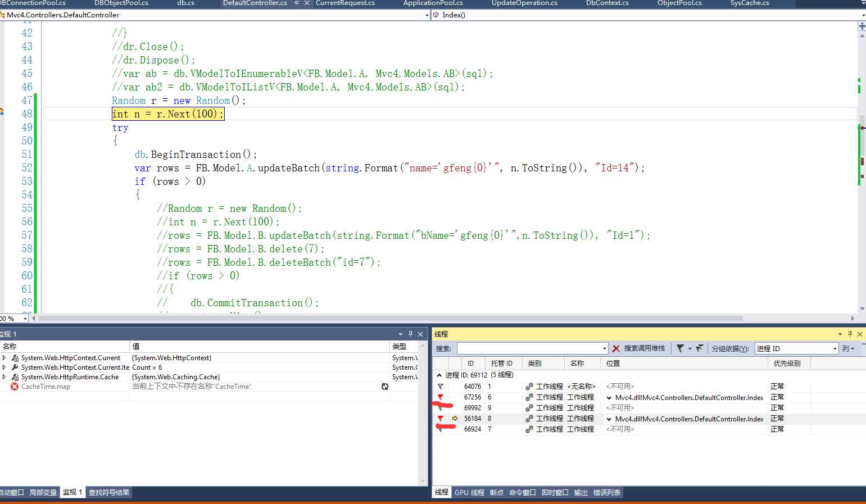Switch to CurrentRequest.cs tab
Image resolution: width=866 pixels, height=504 pixels.
pyautogui.click(x=345, y=3)
